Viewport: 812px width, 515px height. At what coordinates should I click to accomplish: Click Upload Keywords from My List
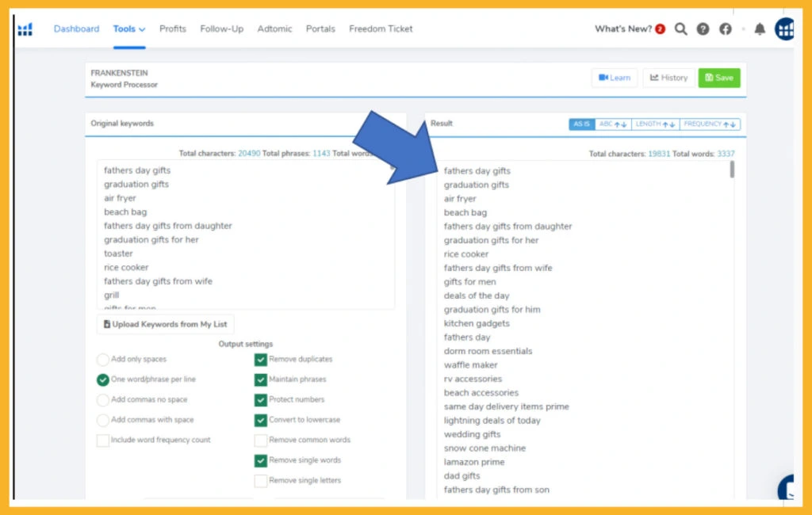(x=166, y=324)
